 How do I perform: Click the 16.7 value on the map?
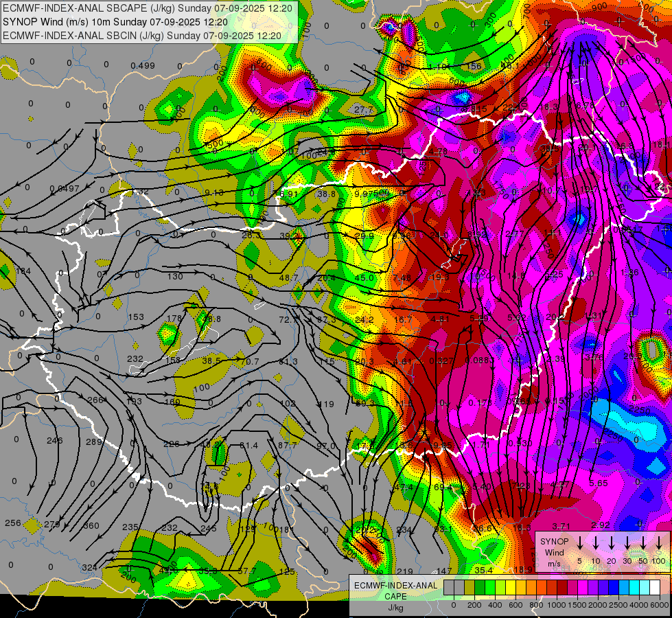(403, 319)
